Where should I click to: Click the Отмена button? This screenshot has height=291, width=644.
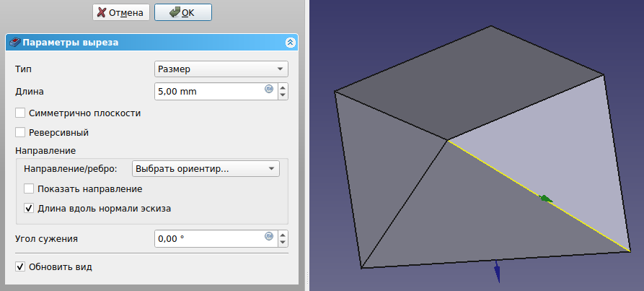point(120,12)
